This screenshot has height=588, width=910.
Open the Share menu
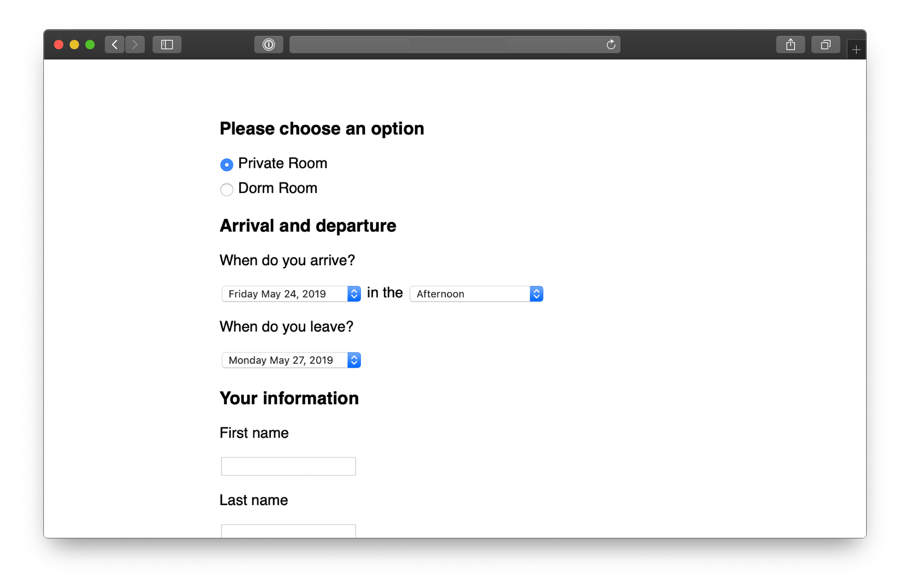[x=790, y=44]
